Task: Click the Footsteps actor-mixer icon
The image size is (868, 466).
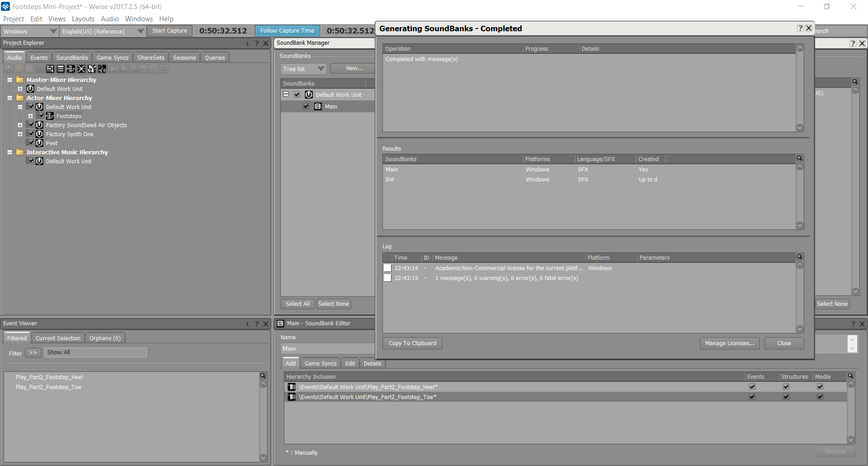Action: click(x=50, y=116)
